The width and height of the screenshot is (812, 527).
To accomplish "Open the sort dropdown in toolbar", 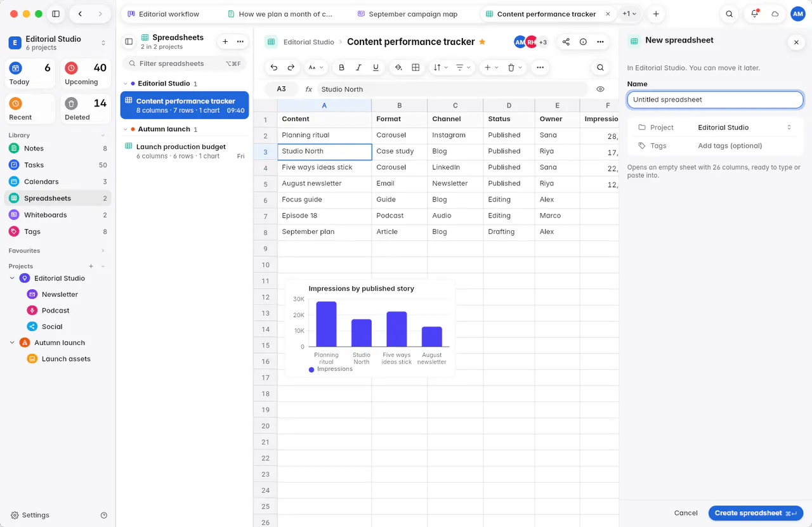I will pos(440,67).
